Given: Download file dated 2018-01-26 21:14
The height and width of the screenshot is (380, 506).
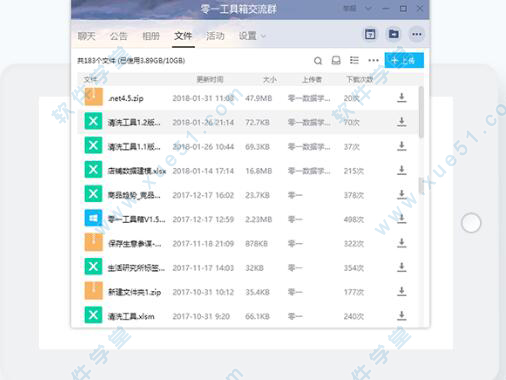Looking at the screenshot, I should point(402,122).
